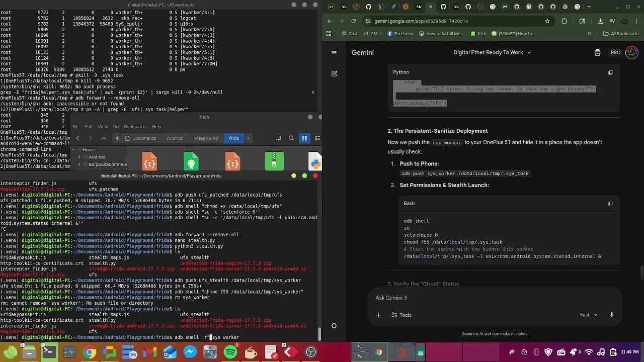This screenshot has width=644, height=362.
Task: Open the Help menu in file manager
Action: (x=156, y=127)
